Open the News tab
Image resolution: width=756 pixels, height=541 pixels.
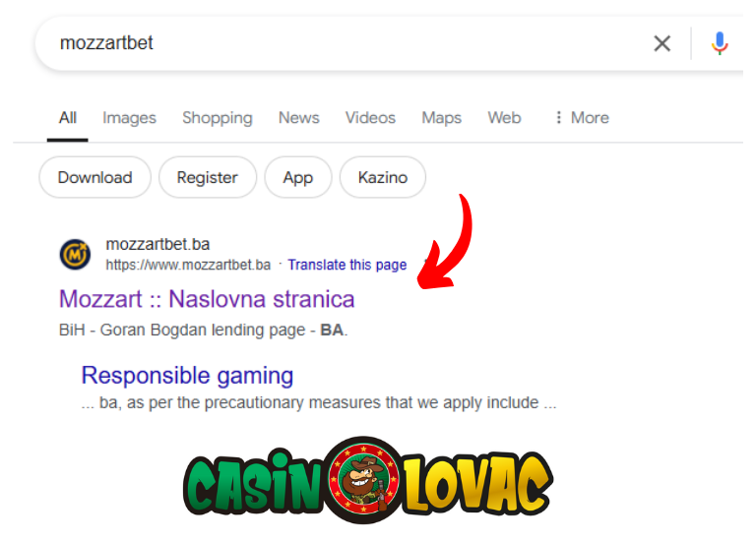point(299,118)
